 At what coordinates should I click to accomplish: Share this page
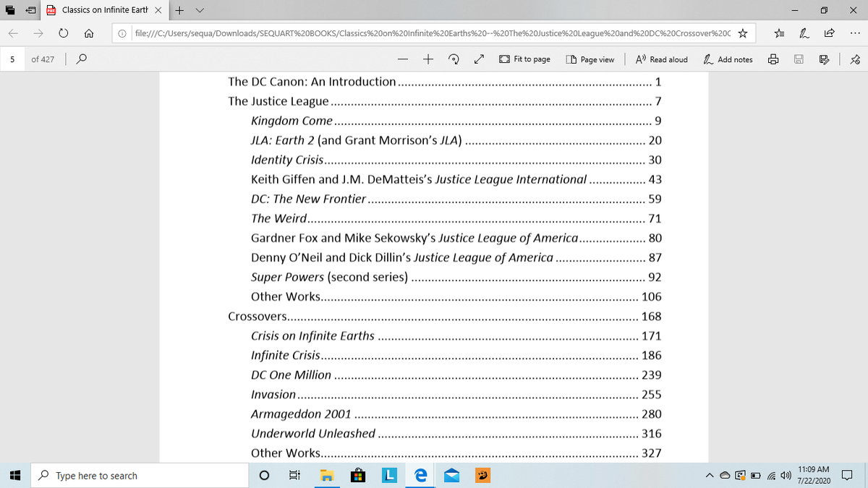828,33
